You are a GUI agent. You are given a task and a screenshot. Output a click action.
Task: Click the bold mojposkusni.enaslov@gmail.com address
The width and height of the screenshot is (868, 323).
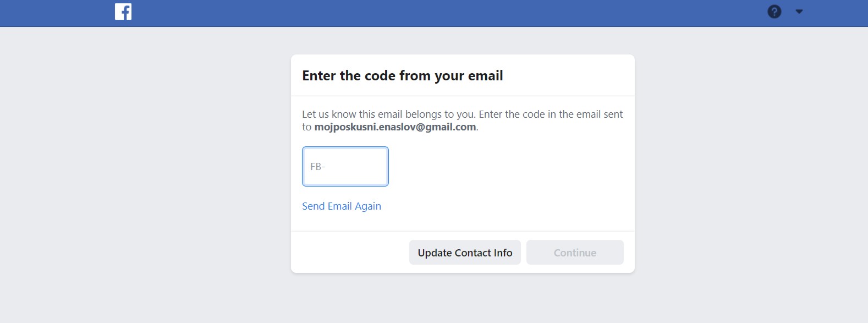(x=395, y=127)
